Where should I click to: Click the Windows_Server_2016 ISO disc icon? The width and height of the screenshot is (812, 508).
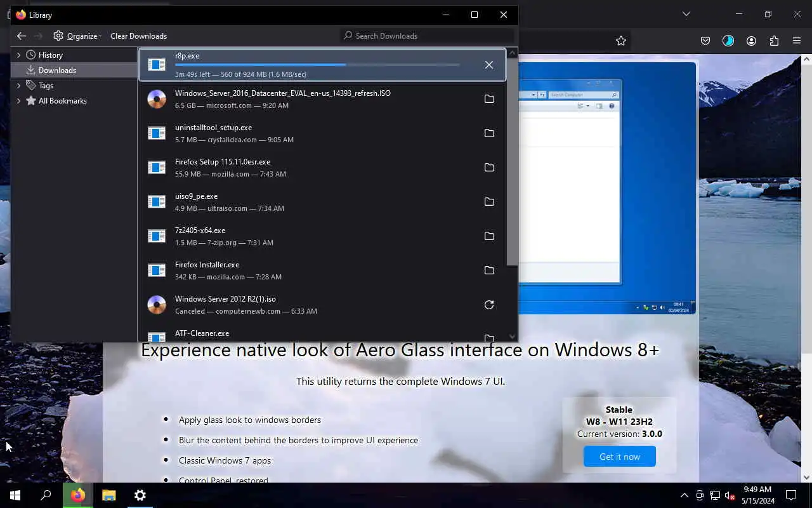click(x=157, y=99)
